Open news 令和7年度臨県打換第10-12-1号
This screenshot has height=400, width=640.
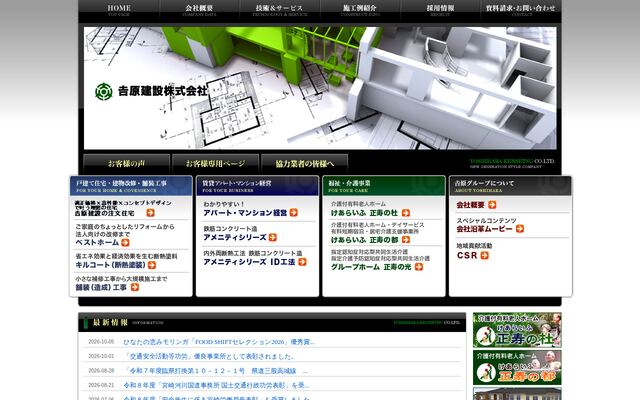[x=216, y=371]
